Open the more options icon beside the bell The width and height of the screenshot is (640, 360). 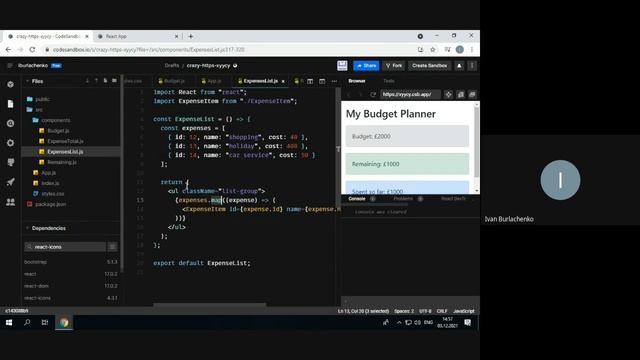click(472, 65)
